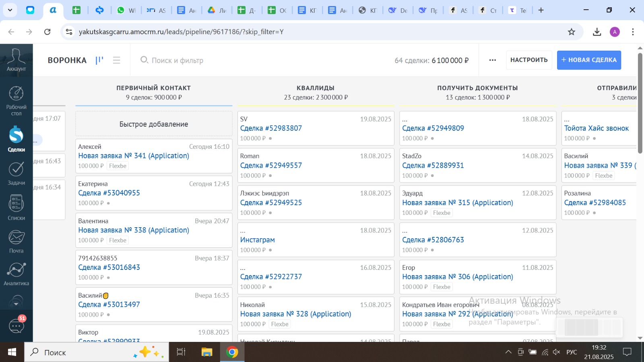Bookmark this page with star icon

click(572, 32)
